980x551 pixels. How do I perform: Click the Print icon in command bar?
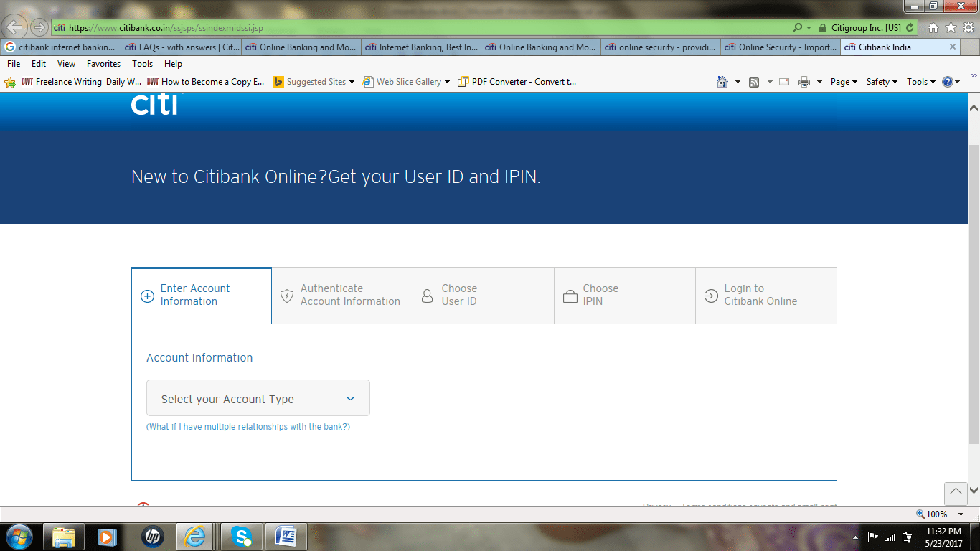coord(804,82)
